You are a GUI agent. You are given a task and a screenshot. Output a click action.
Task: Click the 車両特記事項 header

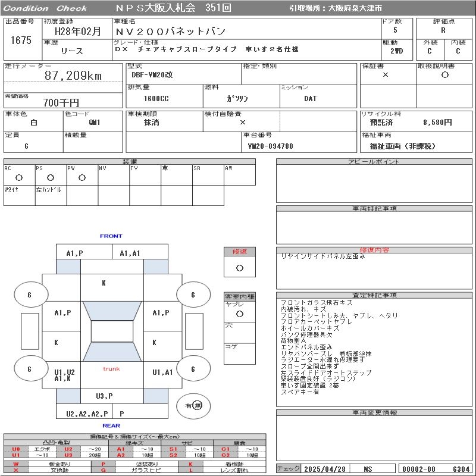click(374, 209)
